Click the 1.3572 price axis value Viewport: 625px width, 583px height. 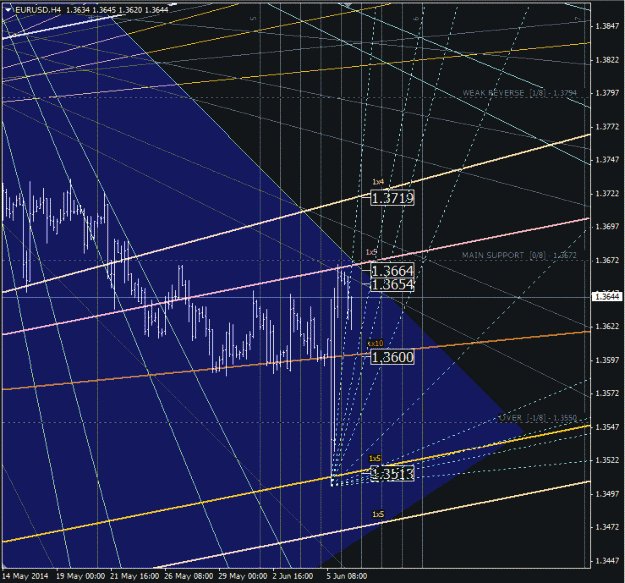[x=607, y=394]
